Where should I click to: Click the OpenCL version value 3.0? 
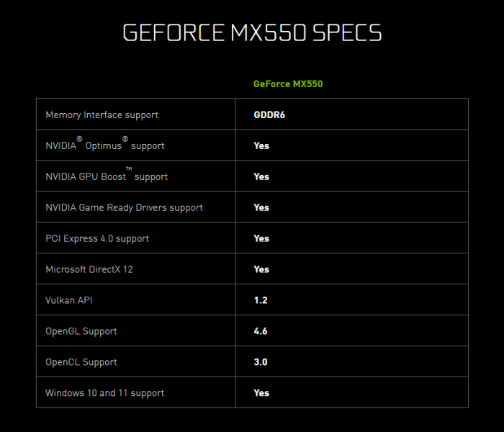(261, 362)
